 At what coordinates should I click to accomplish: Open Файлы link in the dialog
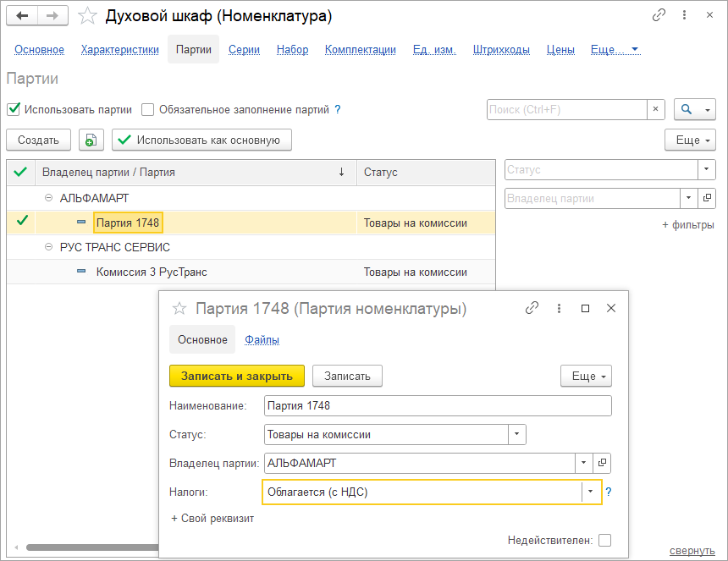262,339
